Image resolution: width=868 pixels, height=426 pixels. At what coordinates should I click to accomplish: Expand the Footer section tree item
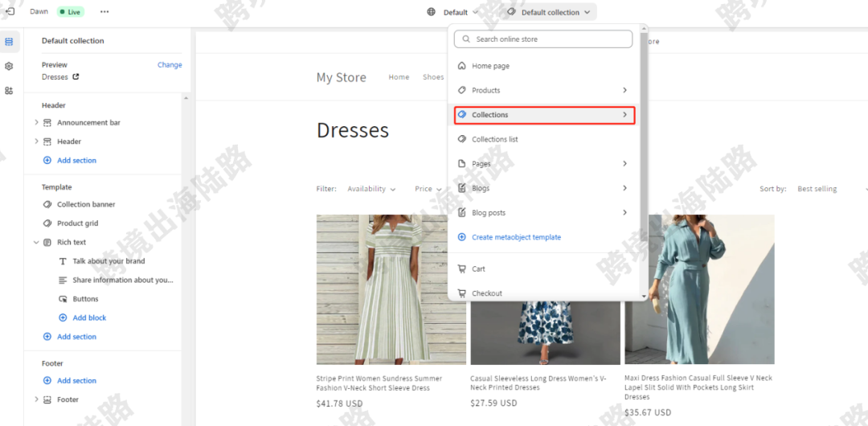(36, 399)
